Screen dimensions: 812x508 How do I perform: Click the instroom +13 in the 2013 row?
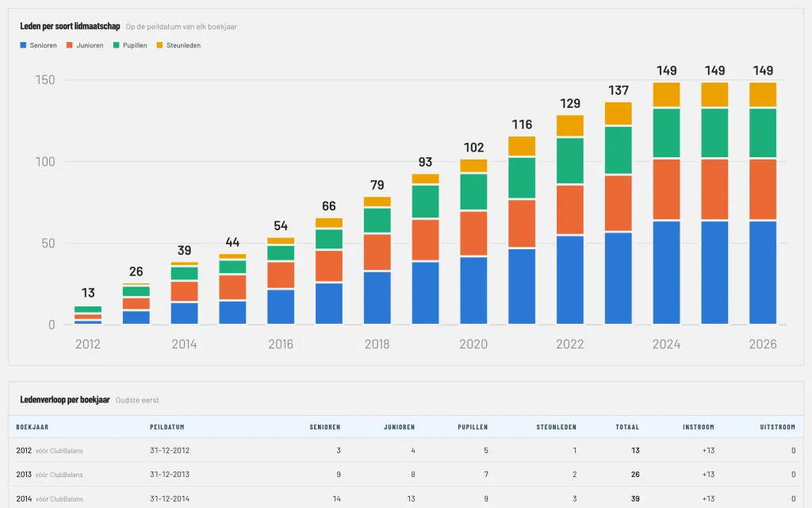click(708, 475)
